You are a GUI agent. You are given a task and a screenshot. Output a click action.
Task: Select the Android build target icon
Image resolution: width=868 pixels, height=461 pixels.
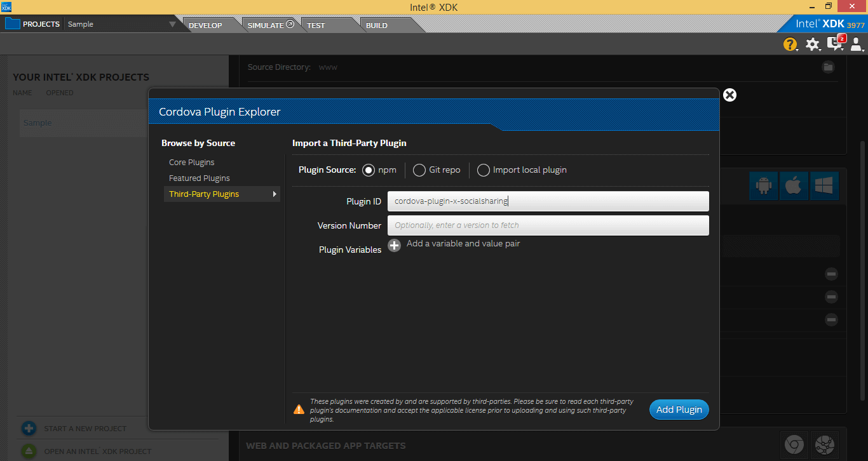click(763, 185)
